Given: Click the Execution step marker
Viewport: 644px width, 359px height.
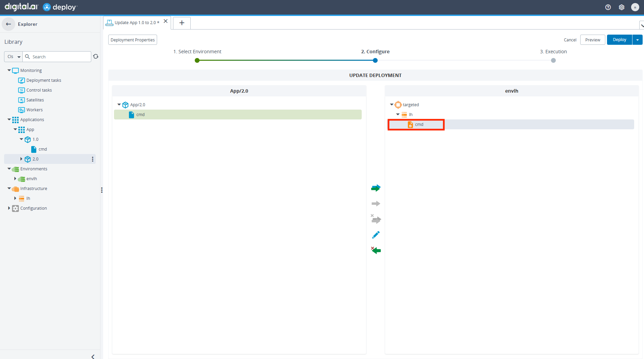Looking at the screenshot, I should 553,60.
